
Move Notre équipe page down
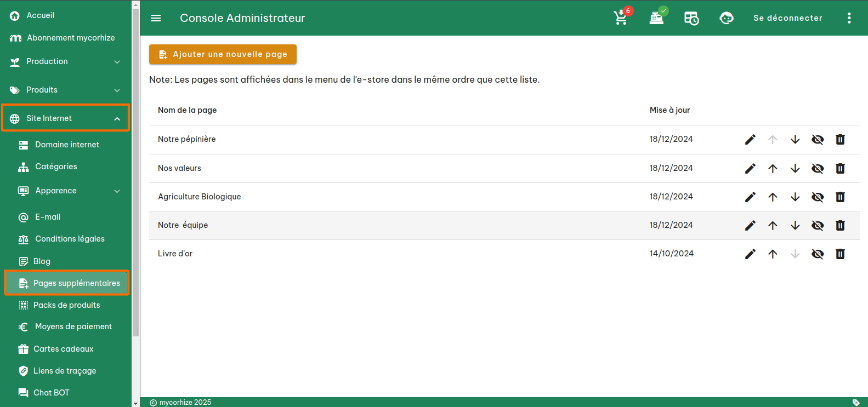[795, 226]
